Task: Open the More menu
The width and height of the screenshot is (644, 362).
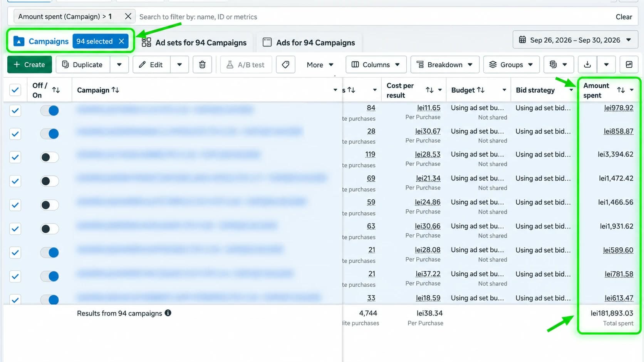Action: coord(320,65)
